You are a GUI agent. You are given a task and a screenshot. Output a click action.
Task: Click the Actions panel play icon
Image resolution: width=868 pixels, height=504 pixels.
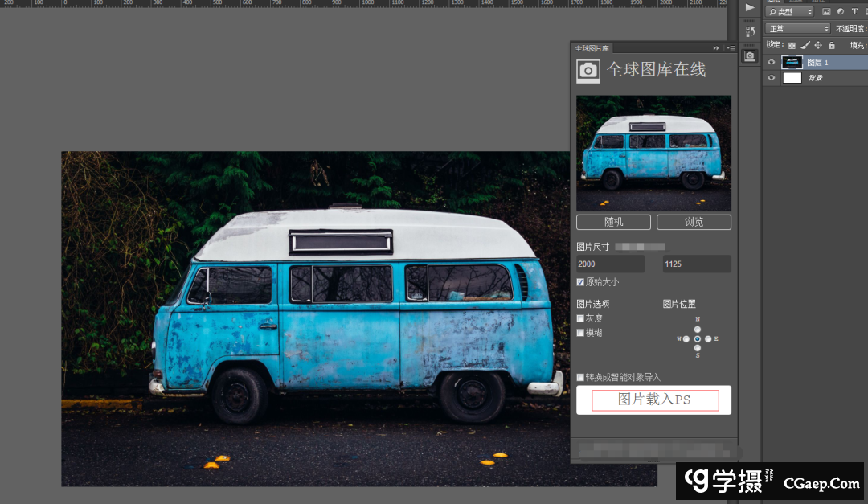coord(749,7)
